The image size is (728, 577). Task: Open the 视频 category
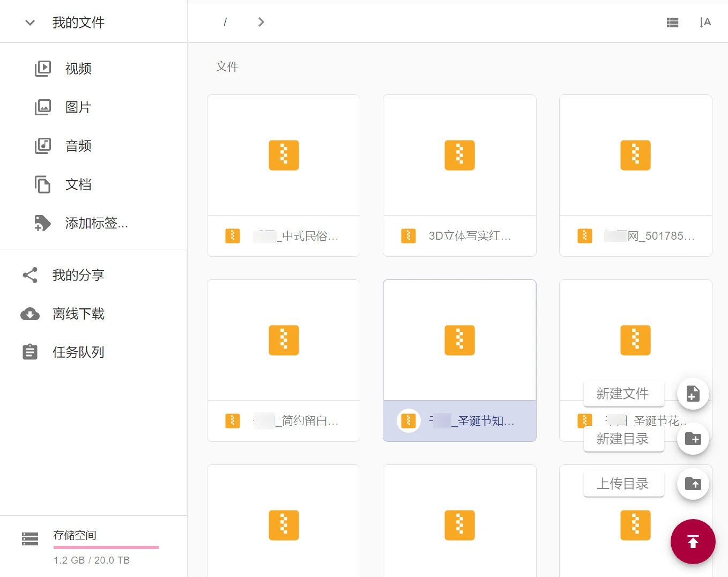pyautogui.click(x=78, y=69)
